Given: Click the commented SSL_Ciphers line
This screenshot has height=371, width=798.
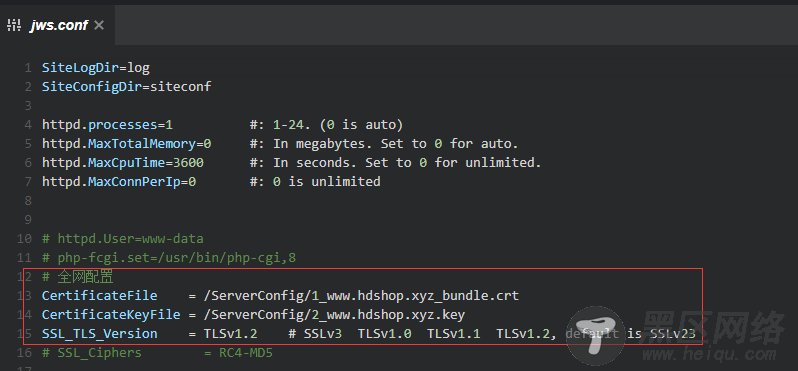Looking at the screenshot, I should point(157,353).
